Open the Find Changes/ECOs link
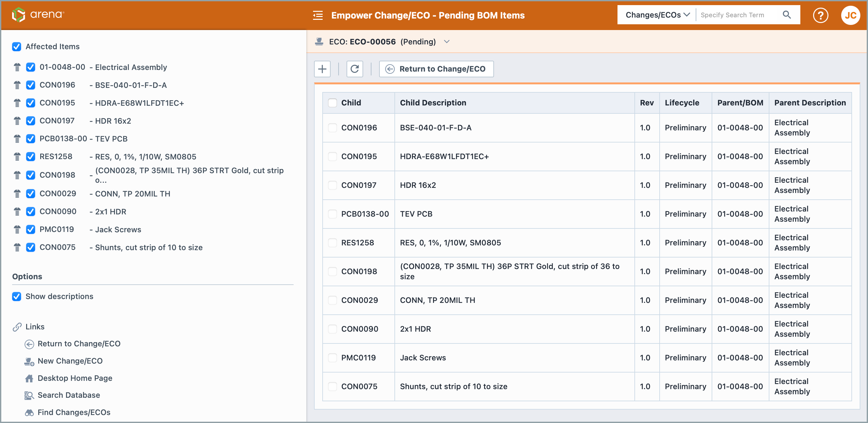 [74, 412]
